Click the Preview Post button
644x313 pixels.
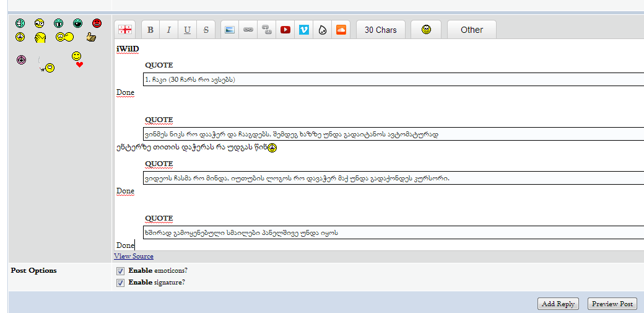(612, 304)
